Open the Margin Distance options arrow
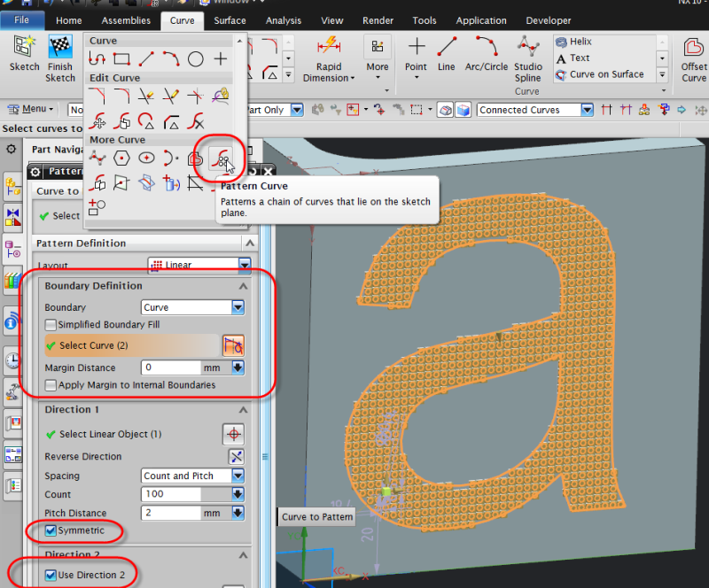Viewport: 709px width, 588px height. coord(238,367)
